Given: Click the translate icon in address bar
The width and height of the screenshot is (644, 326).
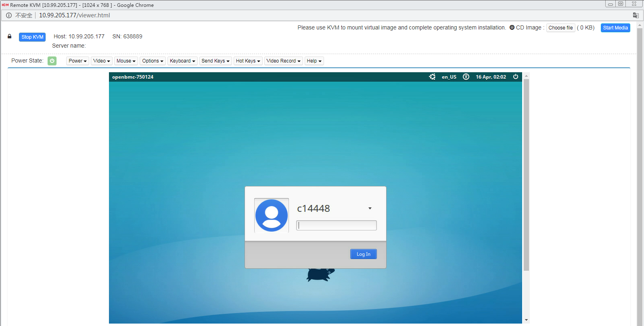Looking at the screenshot, I should pos(636,15).
